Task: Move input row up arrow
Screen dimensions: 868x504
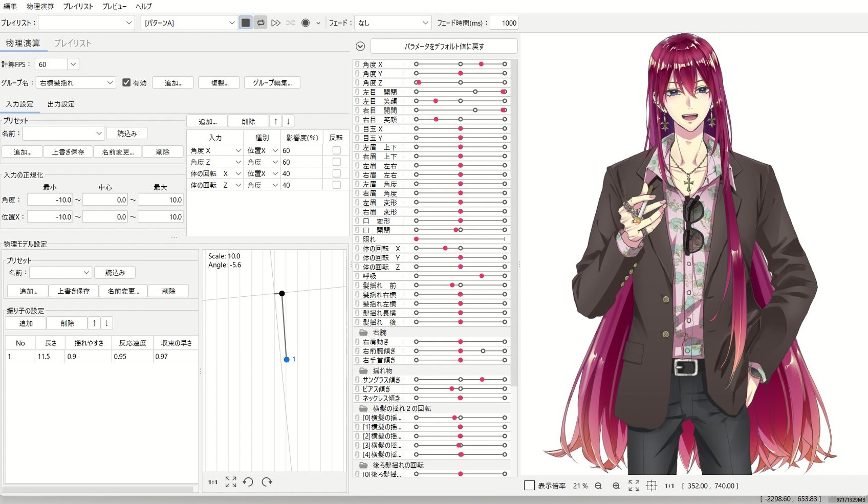Action: (276, 121)
